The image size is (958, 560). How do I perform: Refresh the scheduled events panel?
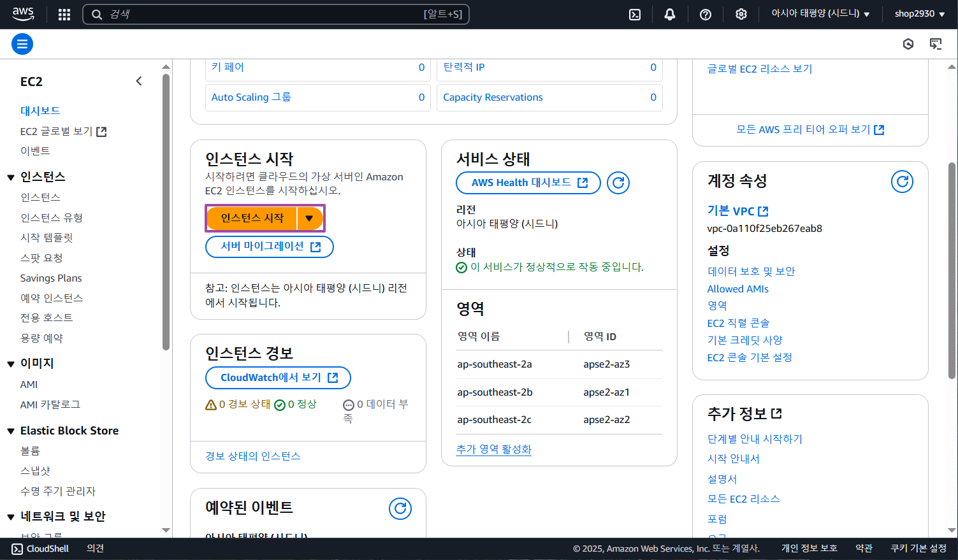tap(400, 508)
